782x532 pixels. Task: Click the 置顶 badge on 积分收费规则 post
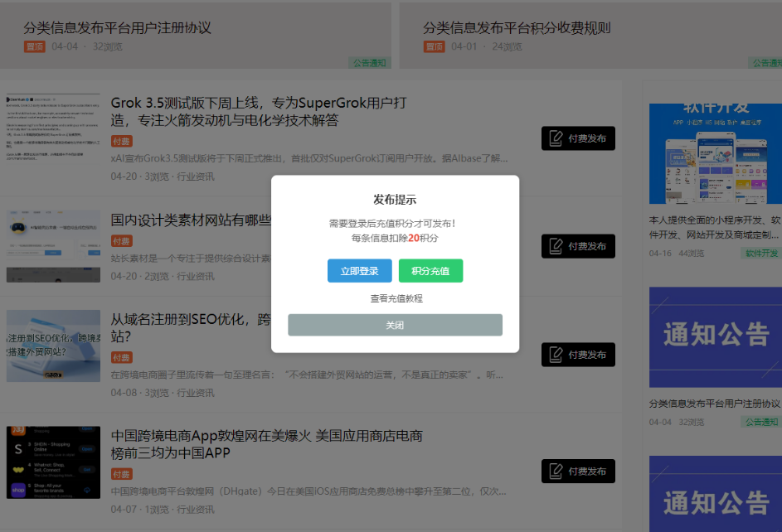[434, 46]
